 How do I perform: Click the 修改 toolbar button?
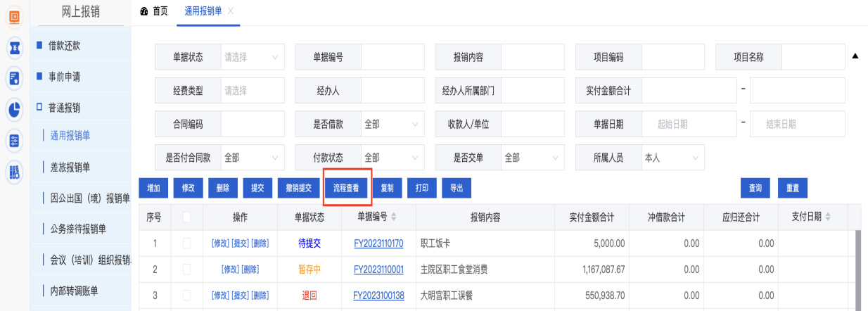click(188, 188)
